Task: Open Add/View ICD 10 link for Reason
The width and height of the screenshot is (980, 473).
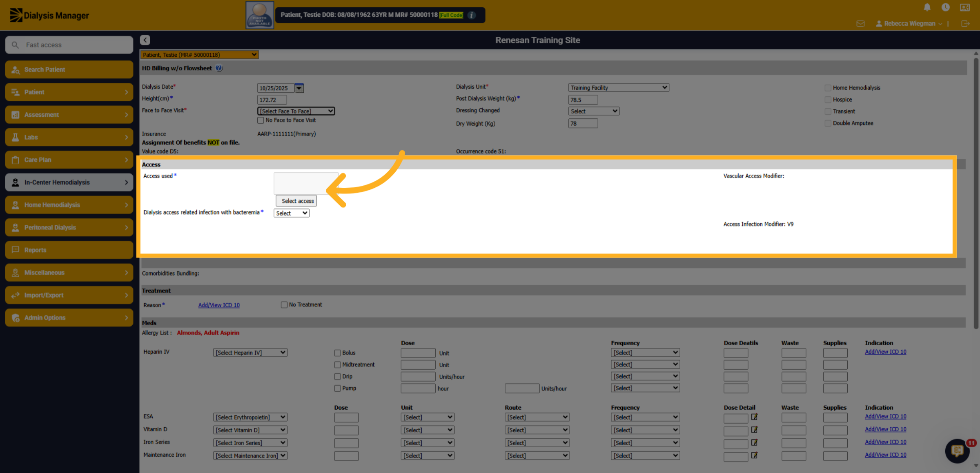Action: [x=219, y=305]
